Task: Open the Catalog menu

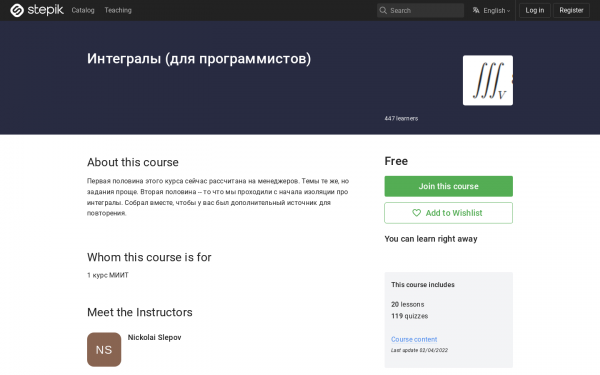Action: click(x=83, y=10)
